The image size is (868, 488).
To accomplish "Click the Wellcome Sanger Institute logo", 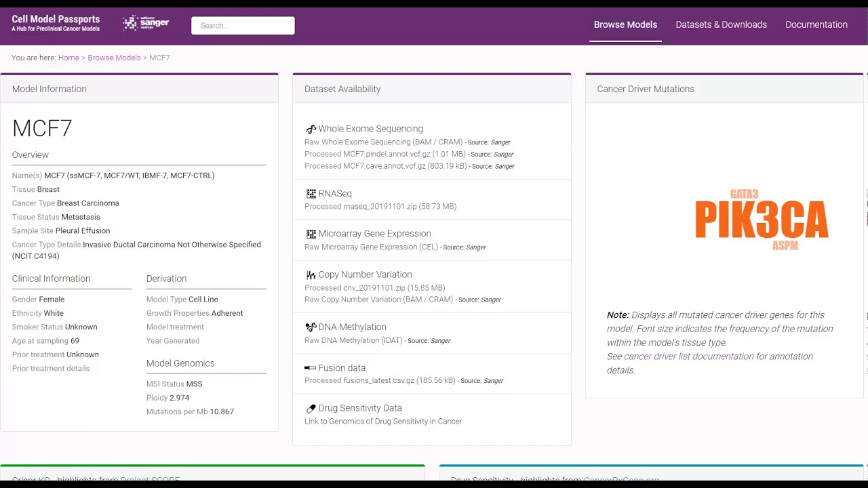I will [146, 24].
